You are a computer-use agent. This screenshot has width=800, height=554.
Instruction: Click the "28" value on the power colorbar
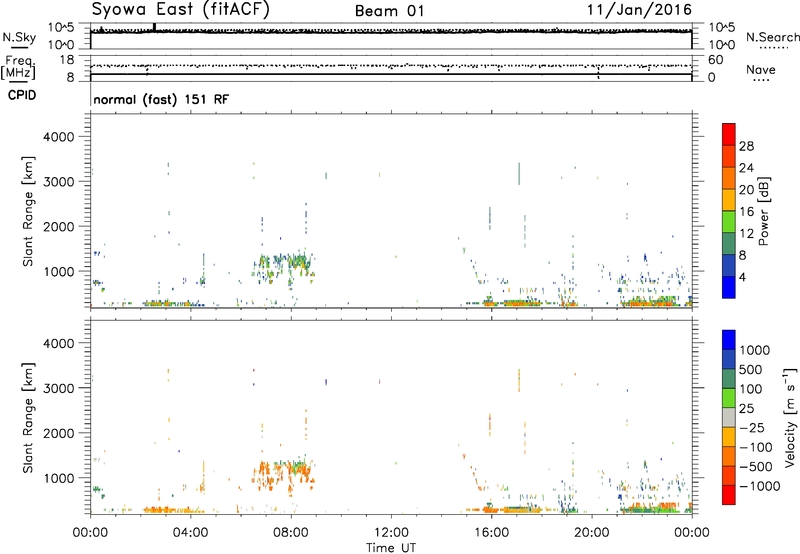746,146
